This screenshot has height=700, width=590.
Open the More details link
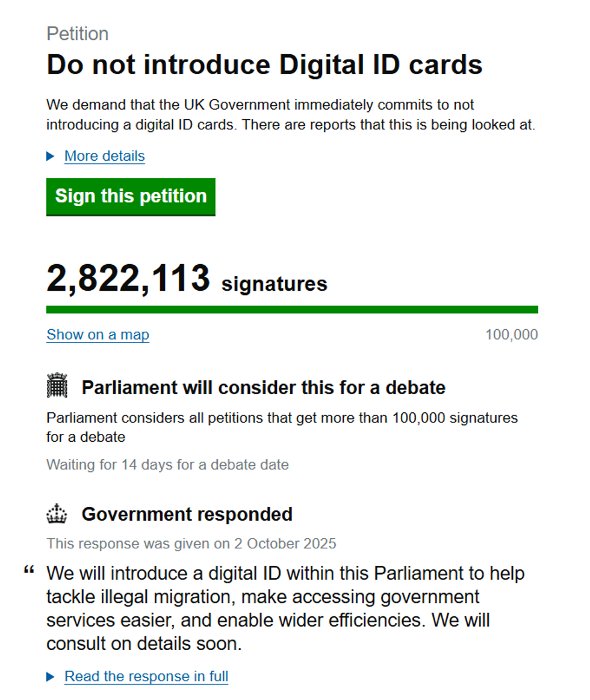coord(104,156)
